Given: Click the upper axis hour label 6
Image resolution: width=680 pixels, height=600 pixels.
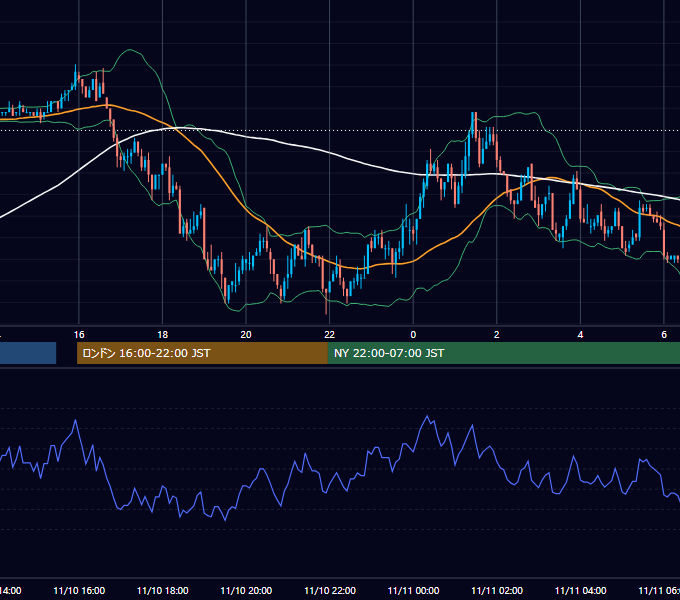Looking at the screenshot, I should pos(664,335).
